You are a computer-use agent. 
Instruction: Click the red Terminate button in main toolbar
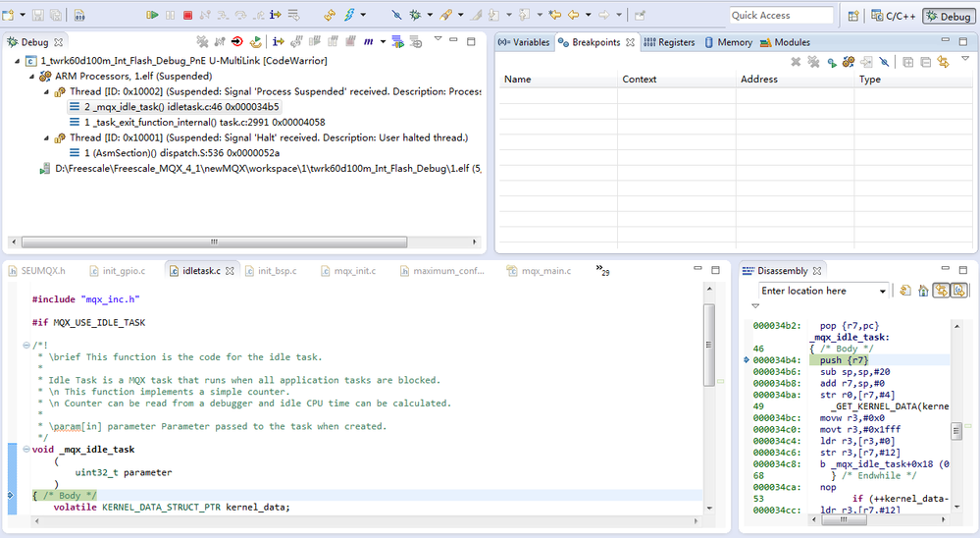point(187,15)
